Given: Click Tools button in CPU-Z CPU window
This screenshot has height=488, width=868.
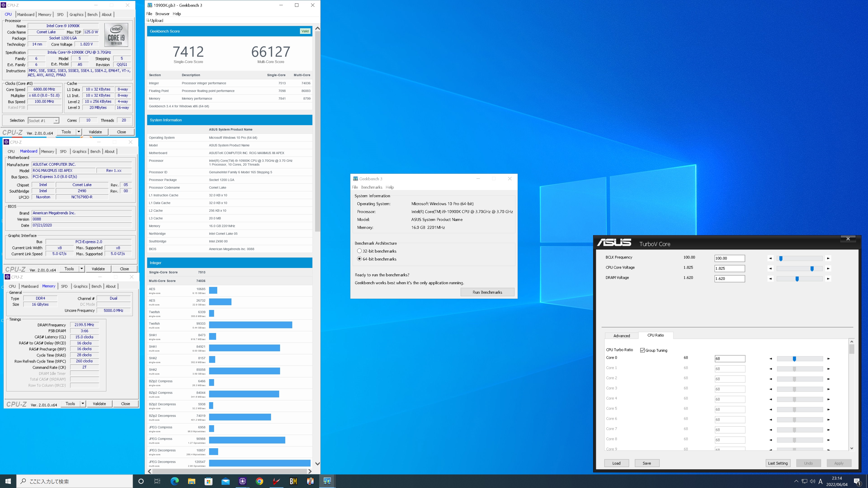Looking at the screenshot, I should coord(66,132).
